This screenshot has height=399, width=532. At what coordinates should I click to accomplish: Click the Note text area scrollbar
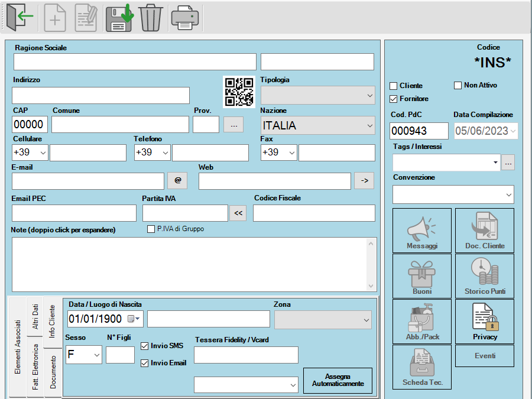(371, 264)
